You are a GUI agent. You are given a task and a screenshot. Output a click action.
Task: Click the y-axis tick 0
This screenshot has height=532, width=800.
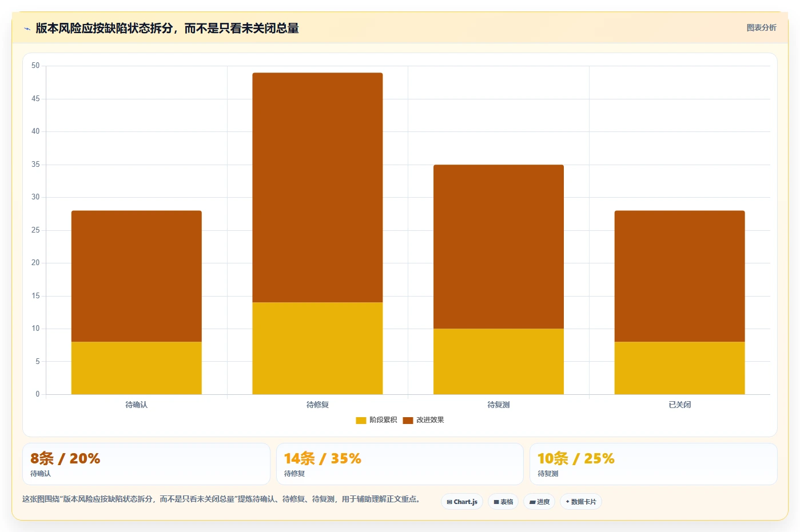coord(38,394)
